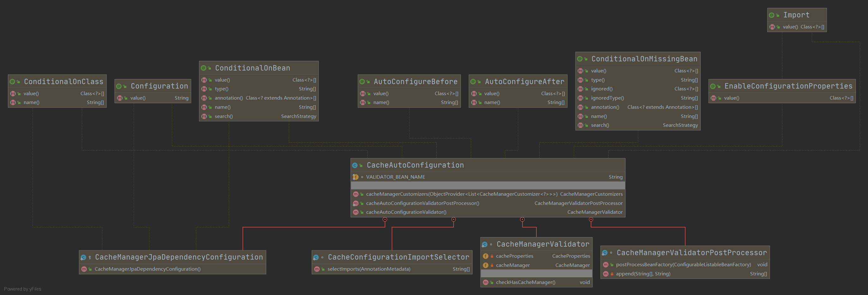Select the CacheAutoConfiguration class title
The image size is (868, 295).
415,165
